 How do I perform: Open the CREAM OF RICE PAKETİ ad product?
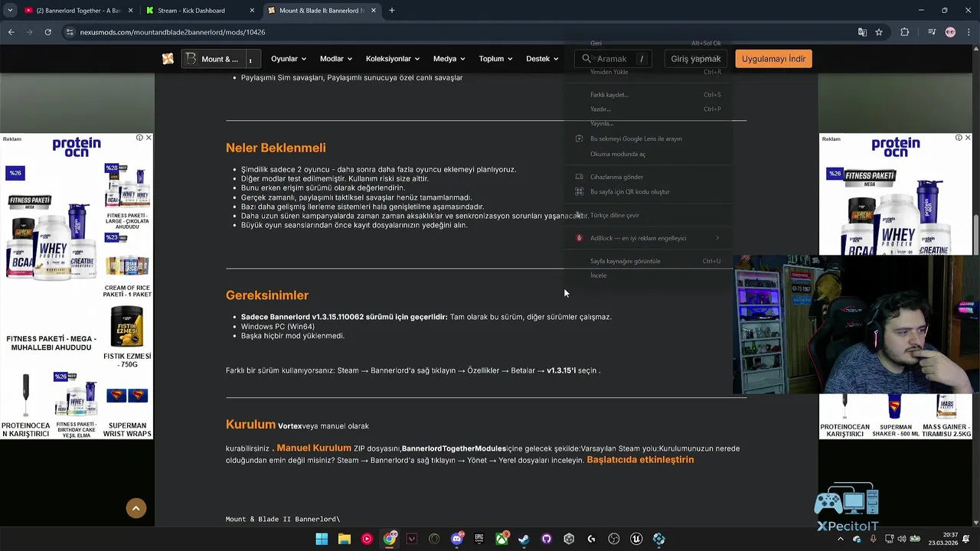coord(127,266)
